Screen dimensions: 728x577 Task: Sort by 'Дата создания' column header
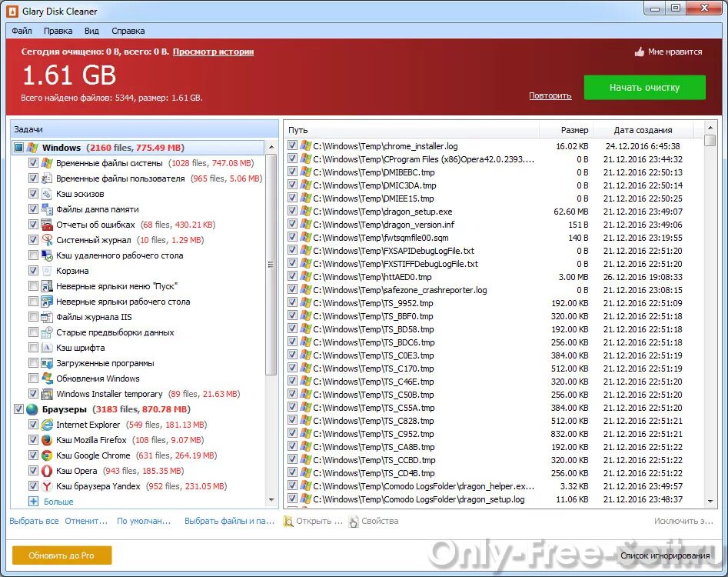[643, 130]
